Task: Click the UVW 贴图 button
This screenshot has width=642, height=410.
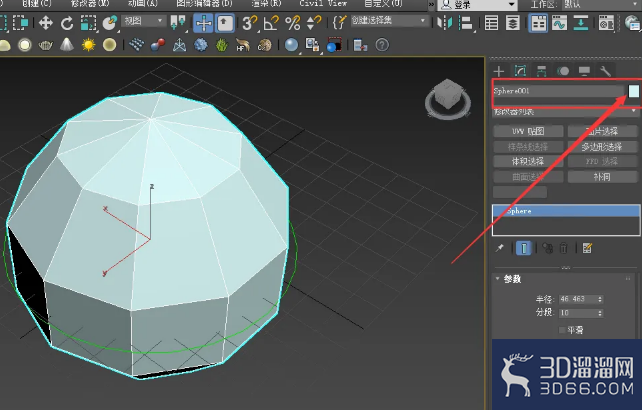Action: 528,131
